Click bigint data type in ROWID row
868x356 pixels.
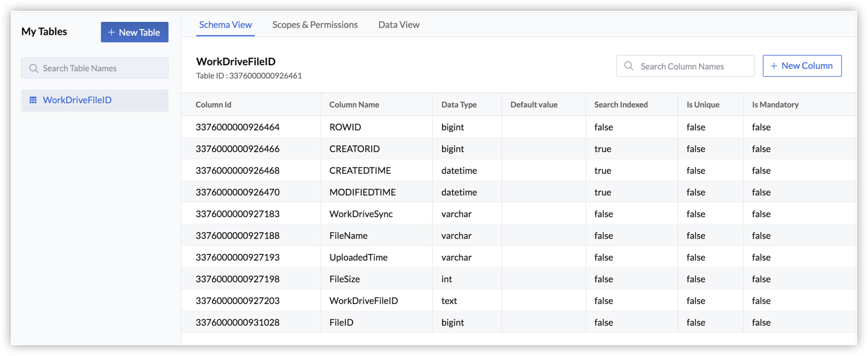click(x=453, y=127)
